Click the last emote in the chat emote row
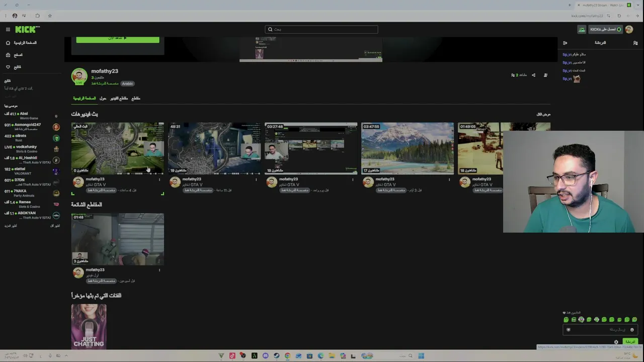 click(634, 320)
